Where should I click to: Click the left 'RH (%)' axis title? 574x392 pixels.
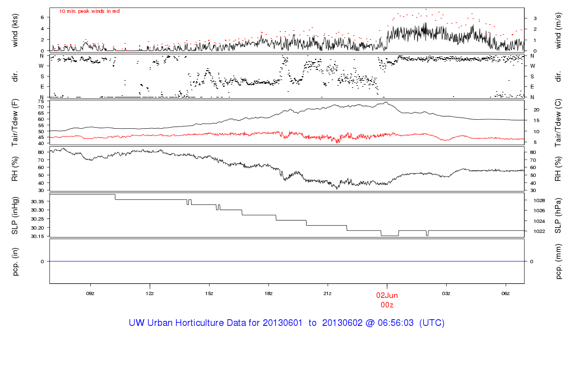click(15, 169)
